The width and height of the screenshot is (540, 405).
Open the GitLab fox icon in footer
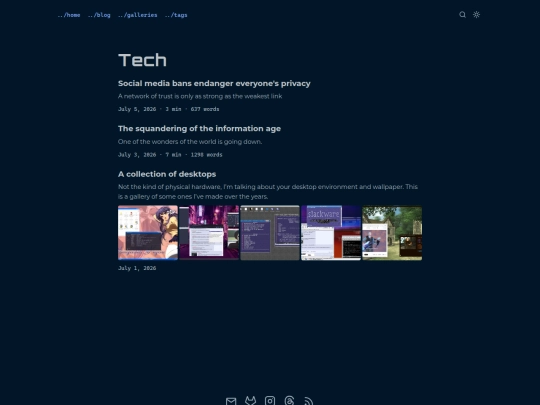[250, 401]
